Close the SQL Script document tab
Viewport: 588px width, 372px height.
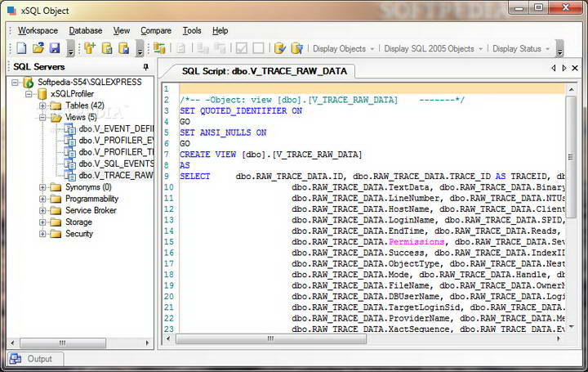(x=576, y=68)
